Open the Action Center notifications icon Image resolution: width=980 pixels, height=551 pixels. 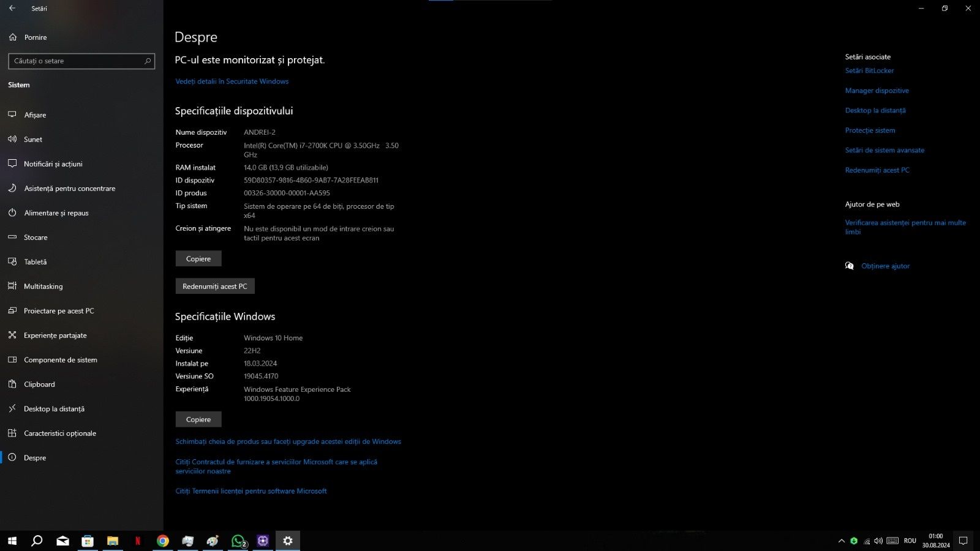pos(963,541)
